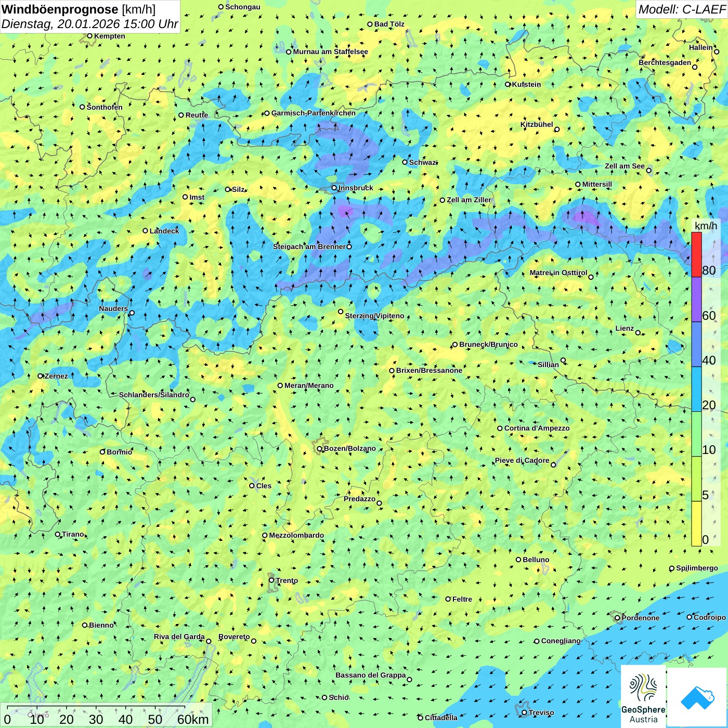
Task: Click the 'Conegliano' label
Action: point(561,641)
